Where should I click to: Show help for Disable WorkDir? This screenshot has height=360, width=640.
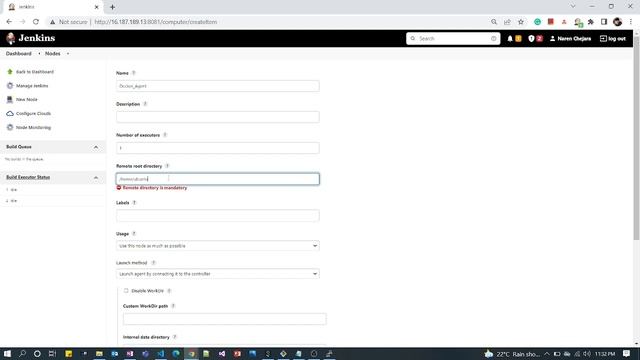coord(169,291)
